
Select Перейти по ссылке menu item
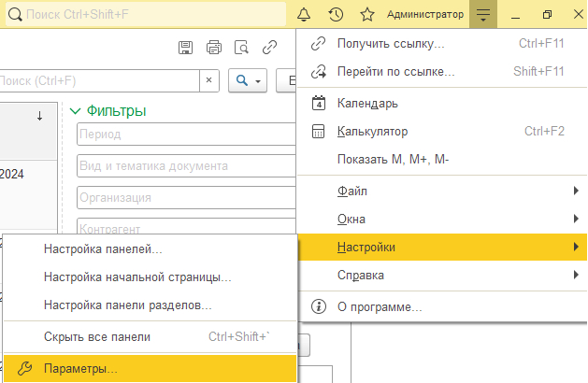[442, 72]
